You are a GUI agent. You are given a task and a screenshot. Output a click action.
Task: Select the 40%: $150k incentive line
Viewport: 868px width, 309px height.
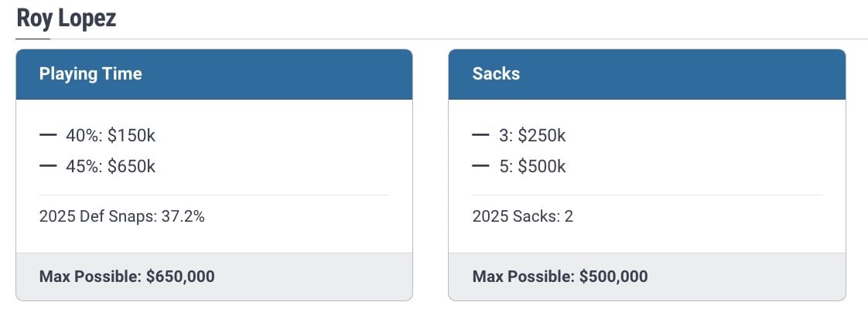click(x=111, y=136)
